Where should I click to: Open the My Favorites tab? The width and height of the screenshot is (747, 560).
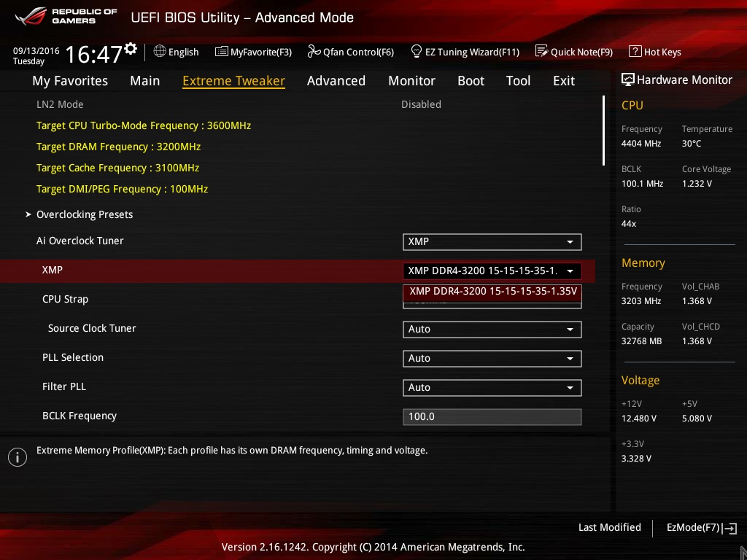pyautogui.click(x=70, y=81)
